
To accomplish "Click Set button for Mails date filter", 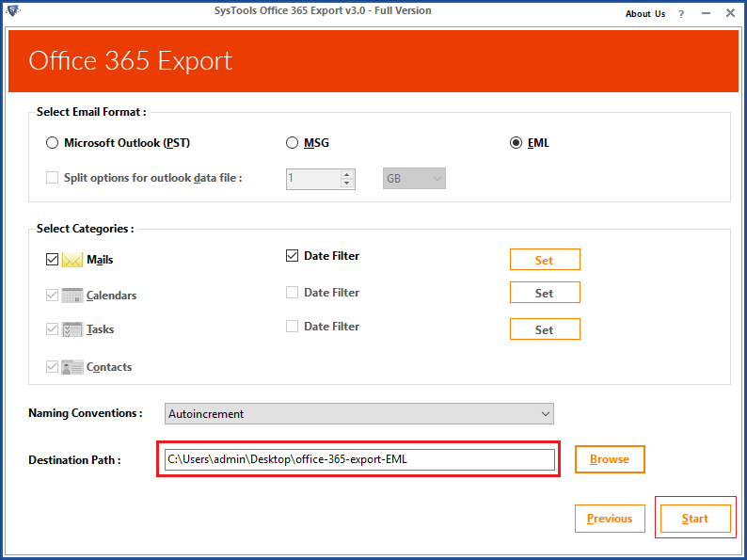I will [x=545, y=260].
